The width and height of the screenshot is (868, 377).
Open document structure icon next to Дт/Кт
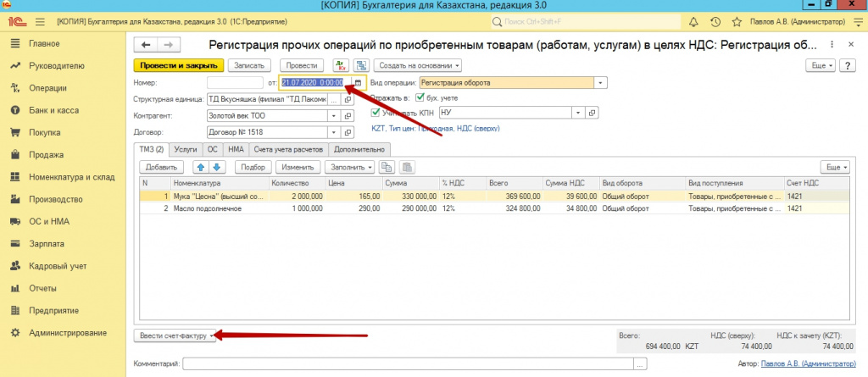tap(361, 65)
